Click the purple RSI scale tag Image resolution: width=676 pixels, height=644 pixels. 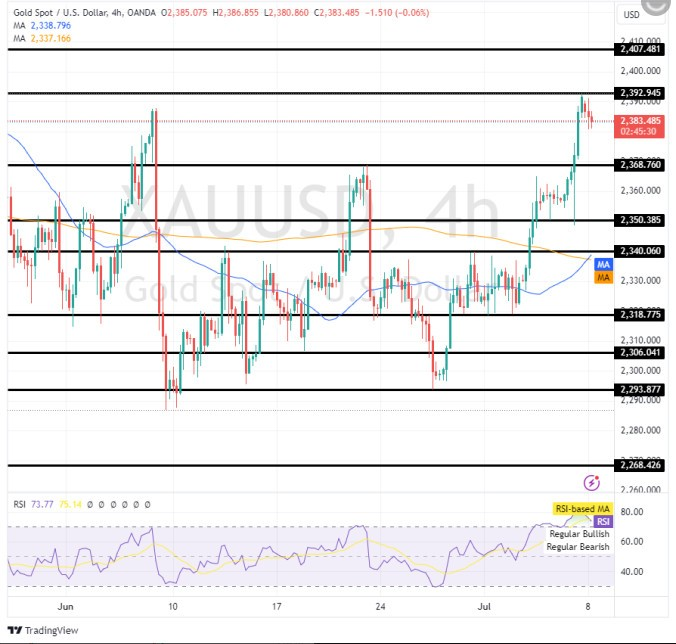603,522
